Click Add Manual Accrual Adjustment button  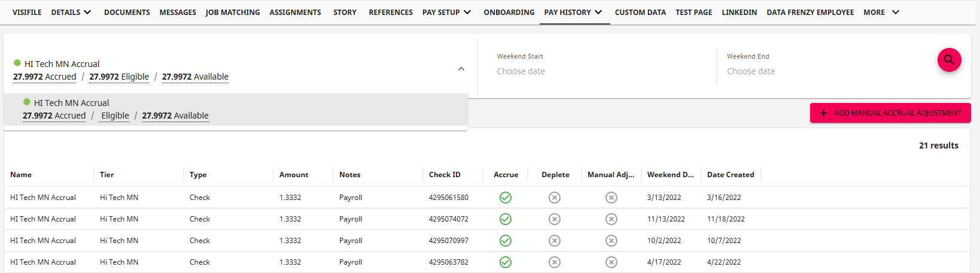coord(890,113)
